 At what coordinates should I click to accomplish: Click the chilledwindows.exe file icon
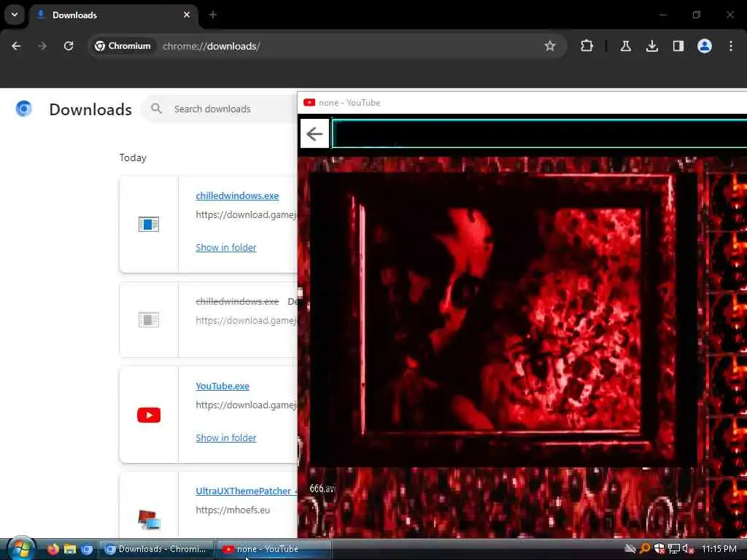point(149,225)
